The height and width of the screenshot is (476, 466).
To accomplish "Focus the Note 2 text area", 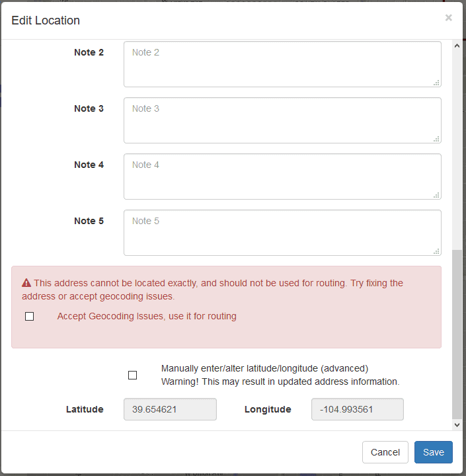I will click(282, 64).
